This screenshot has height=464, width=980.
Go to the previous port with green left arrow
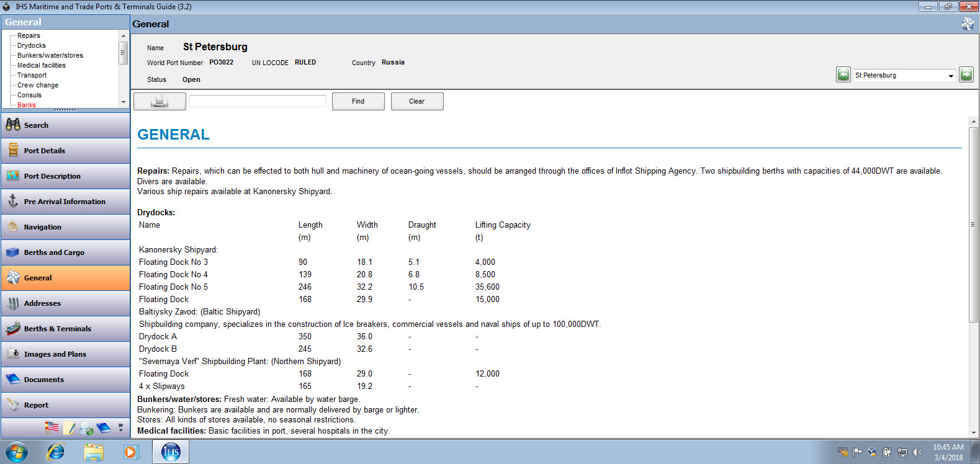click(843, 75)
